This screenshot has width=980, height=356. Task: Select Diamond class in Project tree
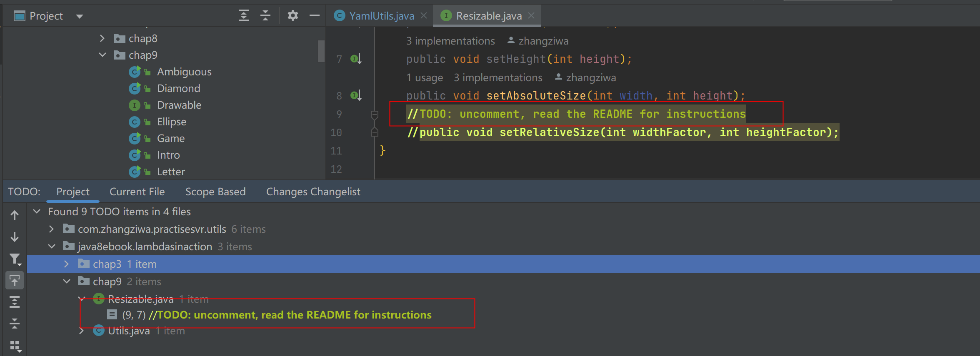178,88
